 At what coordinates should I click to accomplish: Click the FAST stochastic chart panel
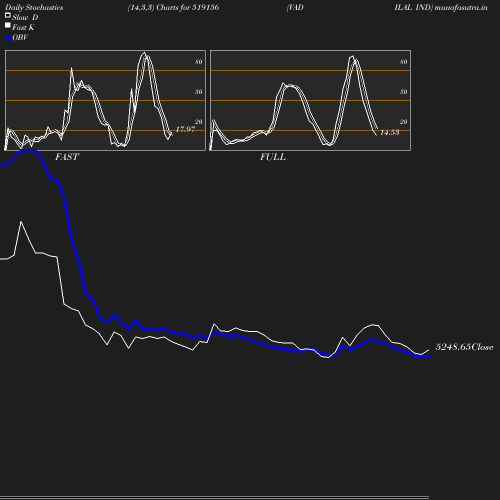tap(105, 100)
